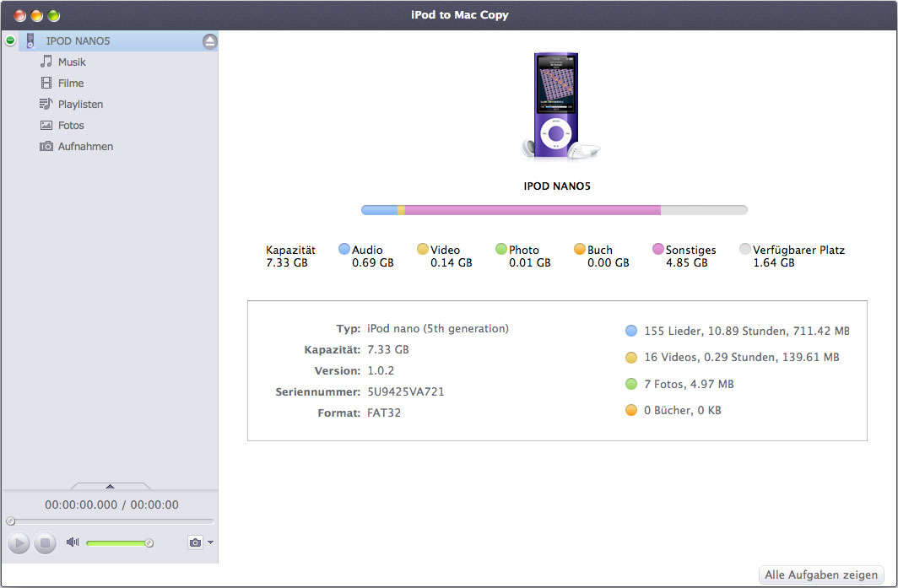
Task: Click the '7 Fotos, 4.97 MB' line
Action: pos(689,384)
